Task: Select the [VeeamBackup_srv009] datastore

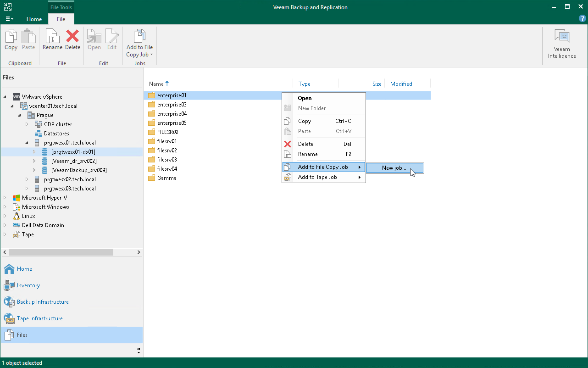Action: coord(79,170)
